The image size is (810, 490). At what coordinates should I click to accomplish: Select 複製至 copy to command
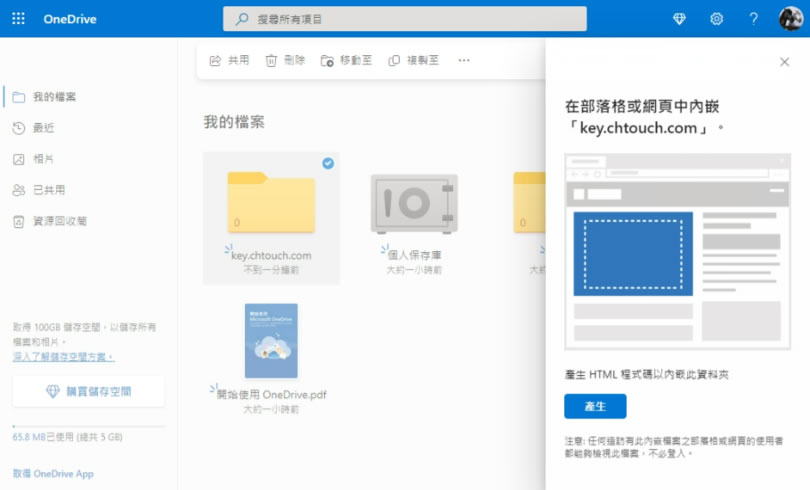point(414,61)
